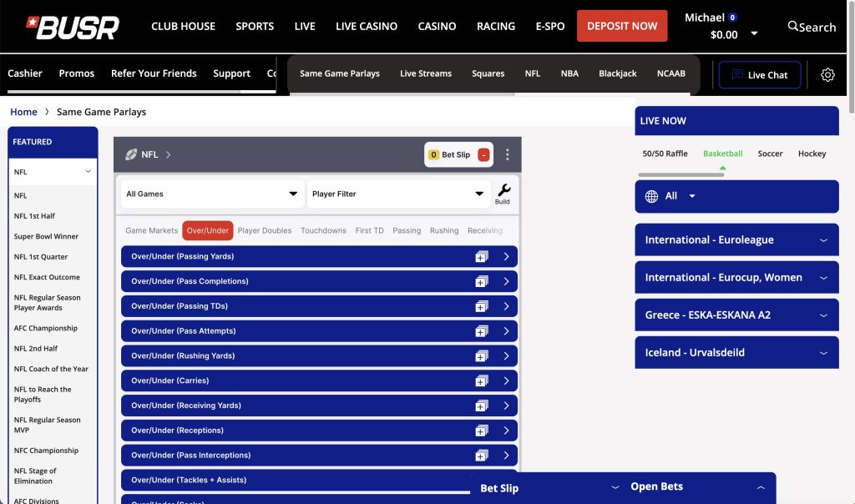This screenshot has height=504, width=855.
Task: Clear the Bet Slip with the red minus icon
Action: [x=484, y=154]
